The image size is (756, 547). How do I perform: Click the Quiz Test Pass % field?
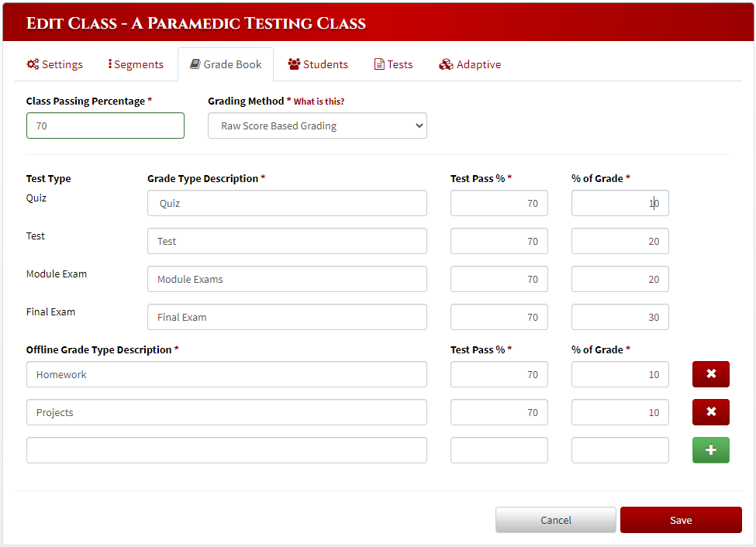(499, 203)
